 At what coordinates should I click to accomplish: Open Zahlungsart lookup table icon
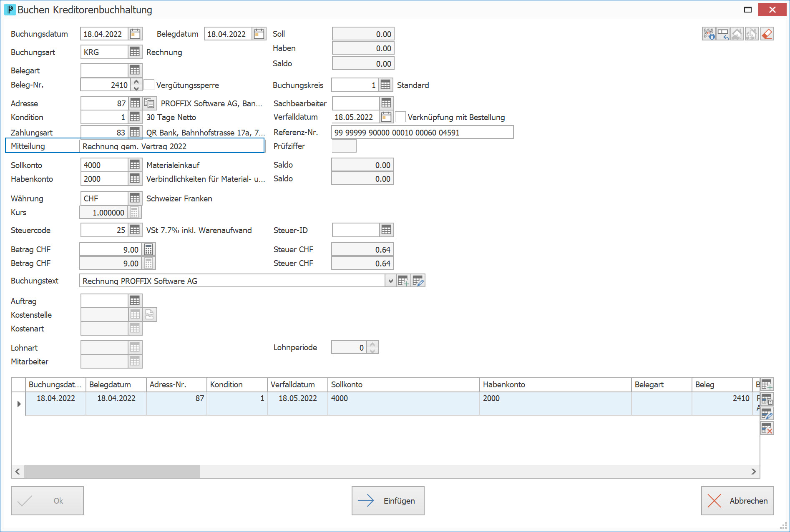[135, 132]
